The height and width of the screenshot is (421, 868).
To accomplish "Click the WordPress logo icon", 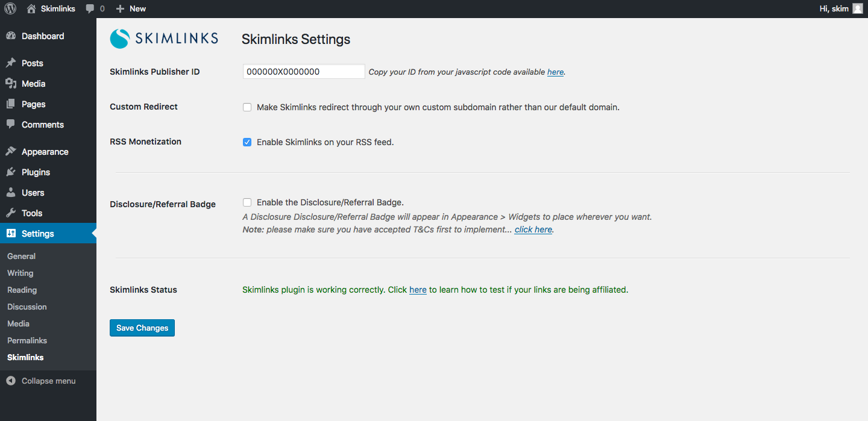I will pos(10,8).
